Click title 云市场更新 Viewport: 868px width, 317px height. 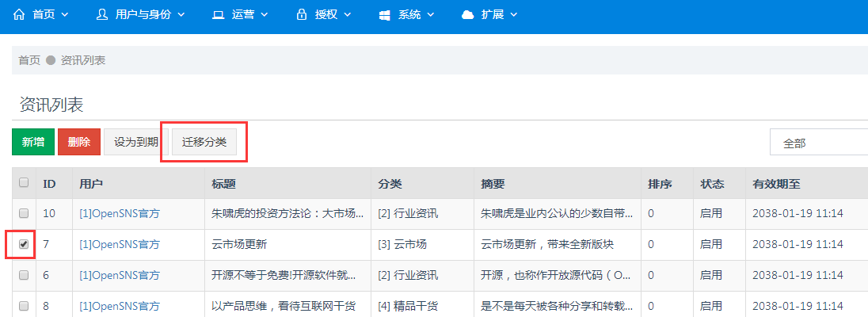(x=240, y=244)
